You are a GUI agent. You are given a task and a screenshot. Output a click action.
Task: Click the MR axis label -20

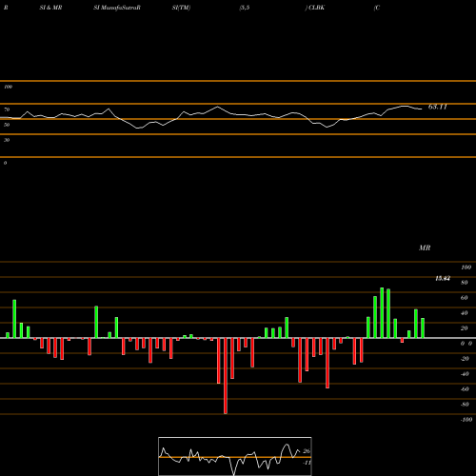pyautogui.click(x=465, y=359)
